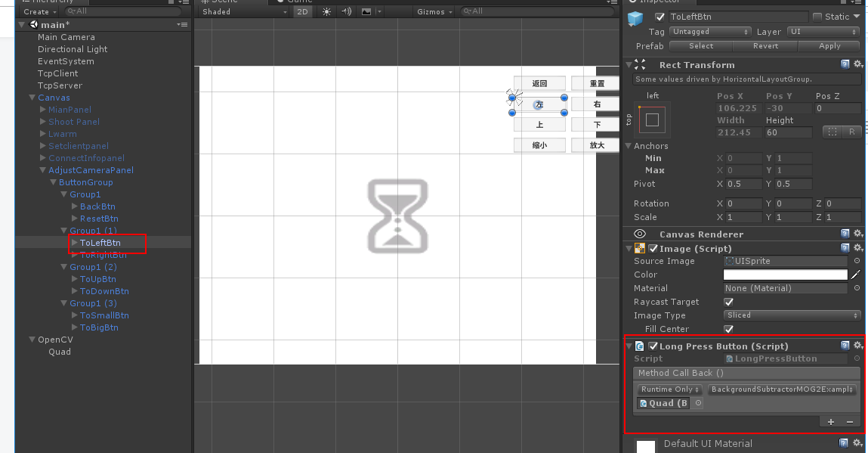Click the anchor presets square icon
868x453 pixels.
[652, 119]
